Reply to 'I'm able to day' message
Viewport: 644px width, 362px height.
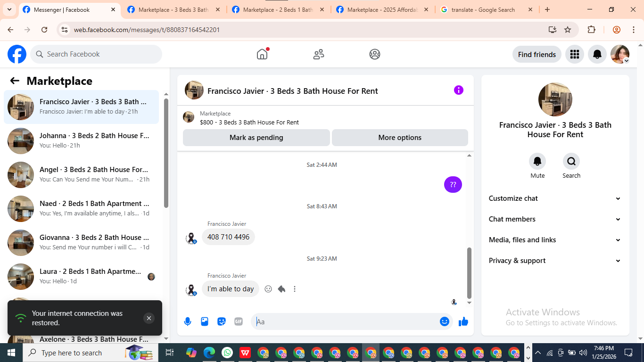click(281, 289)
